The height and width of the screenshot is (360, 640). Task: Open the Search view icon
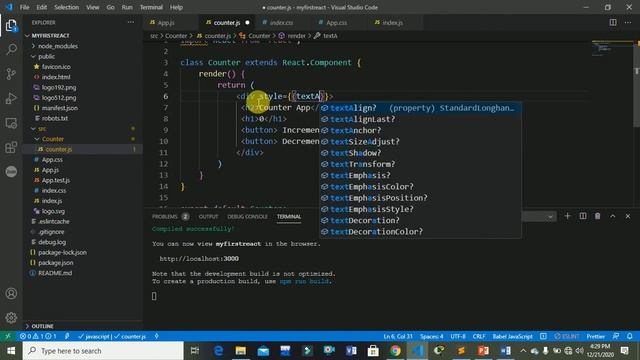(11, 49)
